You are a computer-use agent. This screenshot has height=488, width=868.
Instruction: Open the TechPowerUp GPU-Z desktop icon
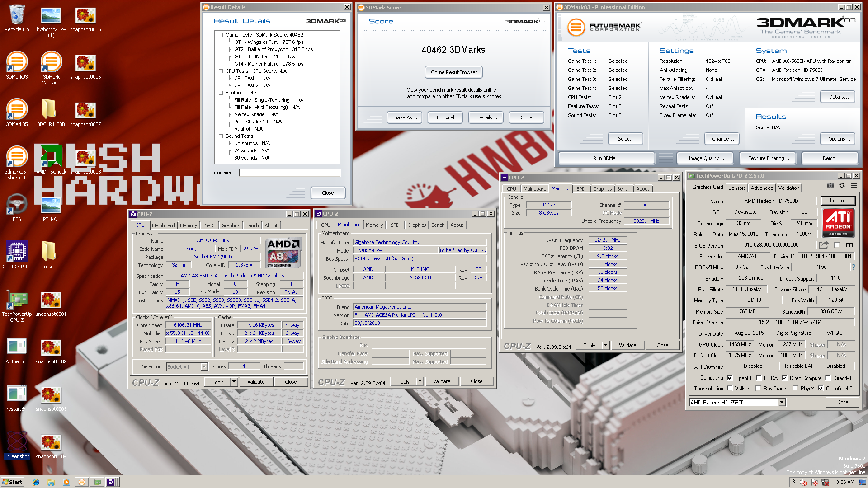point(17,306)
